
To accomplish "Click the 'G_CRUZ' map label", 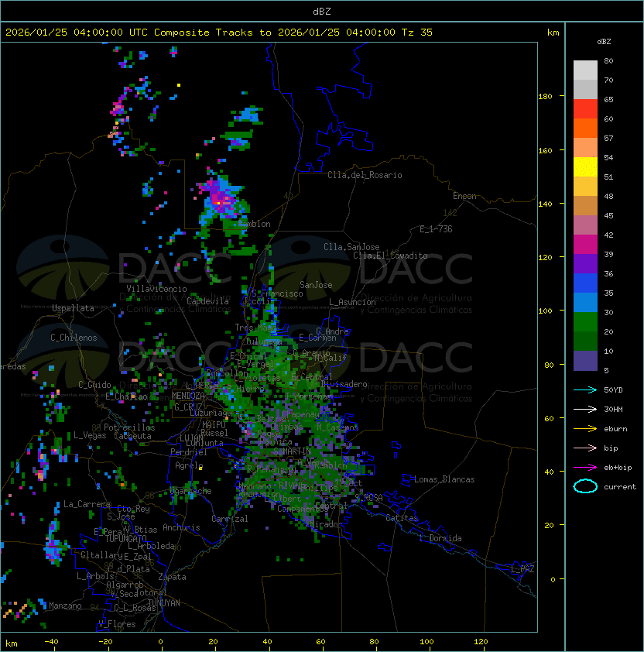I will point(188,407).
